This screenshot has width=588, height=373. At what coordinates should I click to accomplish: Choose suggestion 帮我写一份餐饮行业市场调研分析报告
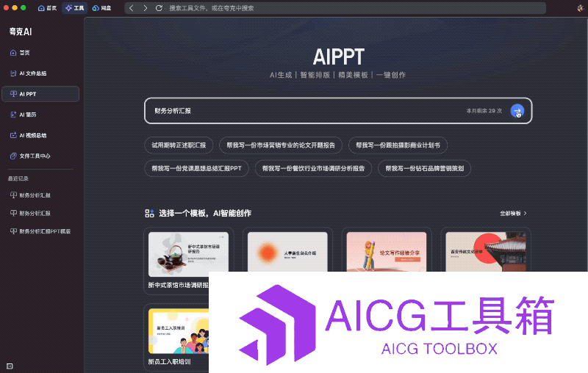pyautogui.click(x=313, y=169)
